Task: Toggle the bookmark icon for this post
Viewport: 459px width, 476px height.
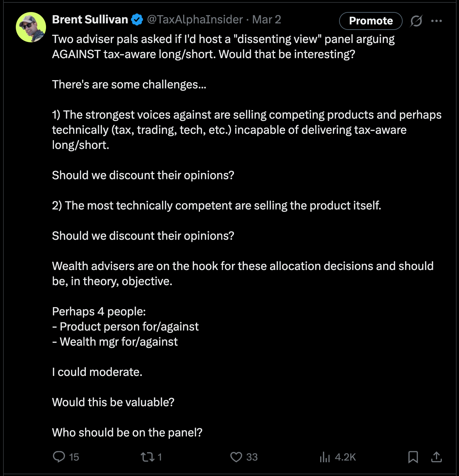Action: click(413, 457)
